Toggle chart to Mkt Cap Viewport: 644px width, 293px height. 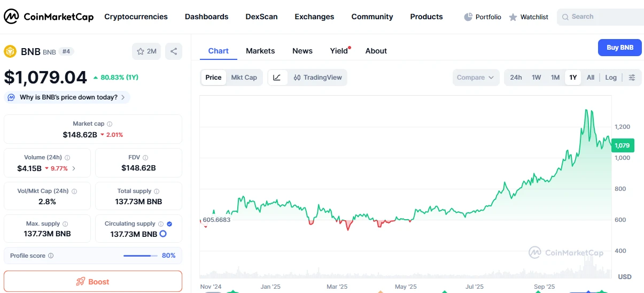click(x=244, y=78)
